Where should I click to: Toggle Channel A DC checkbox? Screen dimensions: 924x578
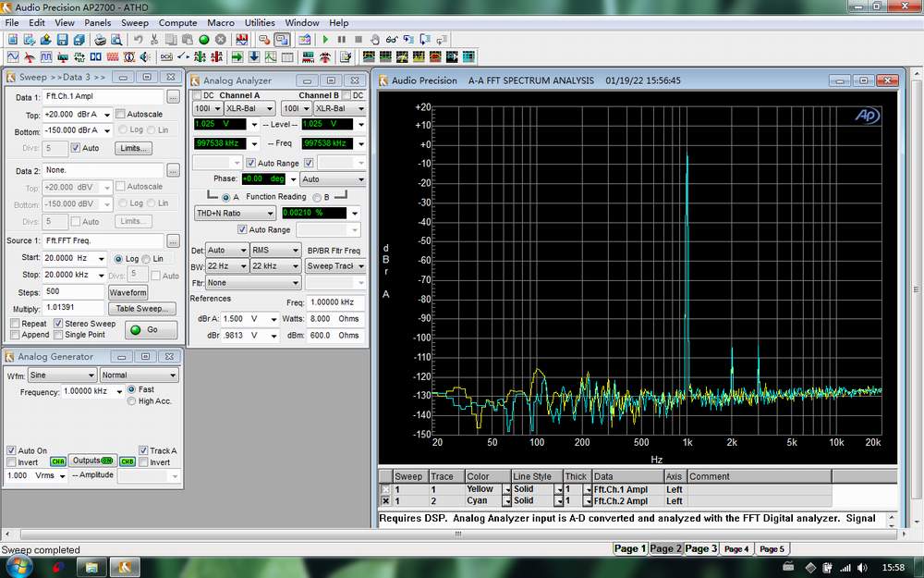point(197,95)
